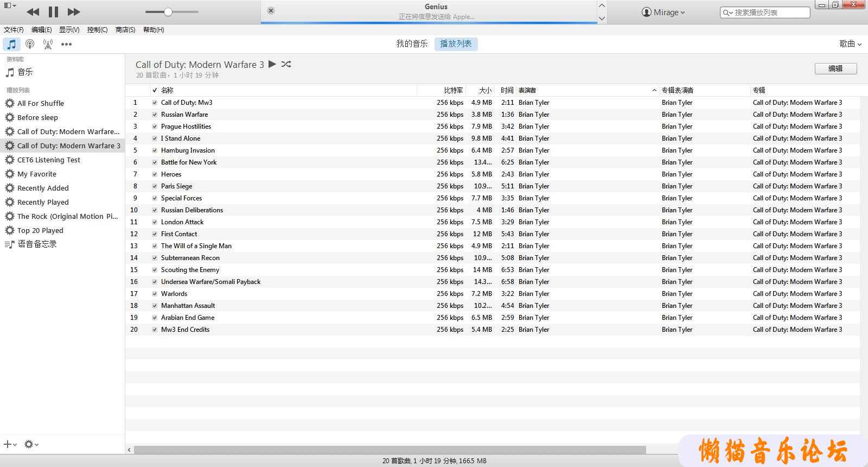Click the 搜索播放列表 search field

(765, 12)
